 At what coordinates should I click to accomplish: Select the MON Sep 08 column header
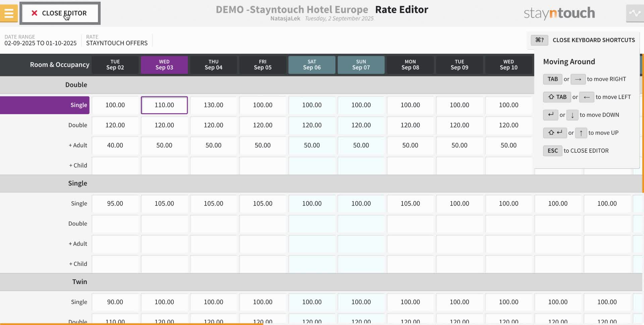pyautogui.click(x=410, y=64)
